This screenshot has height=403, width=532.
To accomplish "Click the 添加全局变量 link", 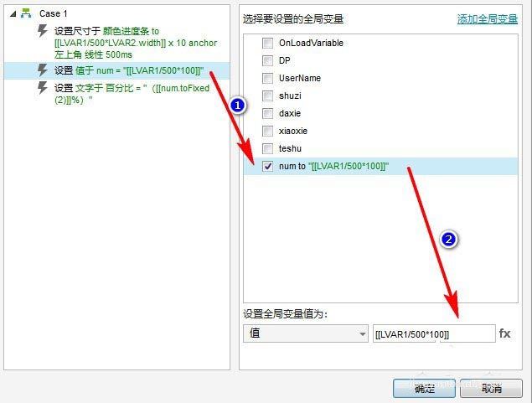I will (x=488, y=19).
